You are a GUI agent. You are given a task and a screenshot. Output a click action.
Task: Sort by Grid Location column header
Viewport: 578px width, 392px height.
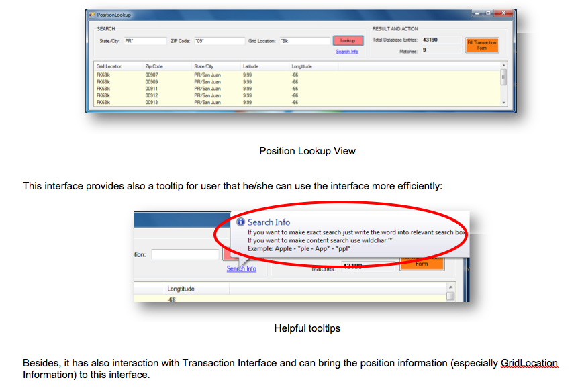109,66
